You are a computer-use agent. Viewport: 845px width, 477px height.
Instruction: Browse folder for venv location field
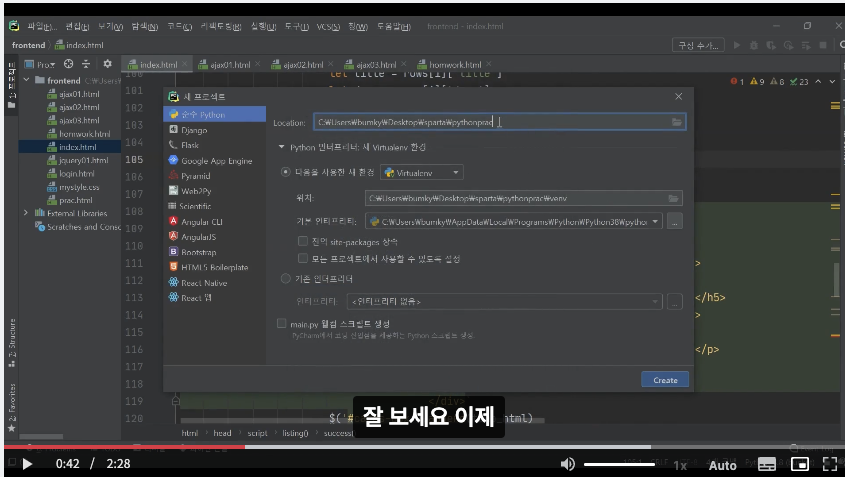click(673, 198)
